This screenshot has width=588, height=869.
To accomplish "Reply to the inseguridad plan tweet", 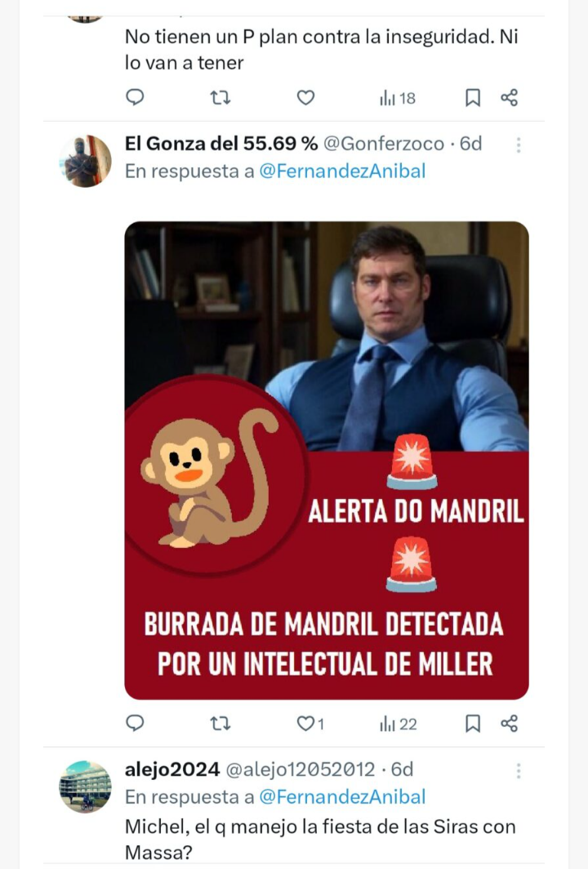I will coord(136,97).
